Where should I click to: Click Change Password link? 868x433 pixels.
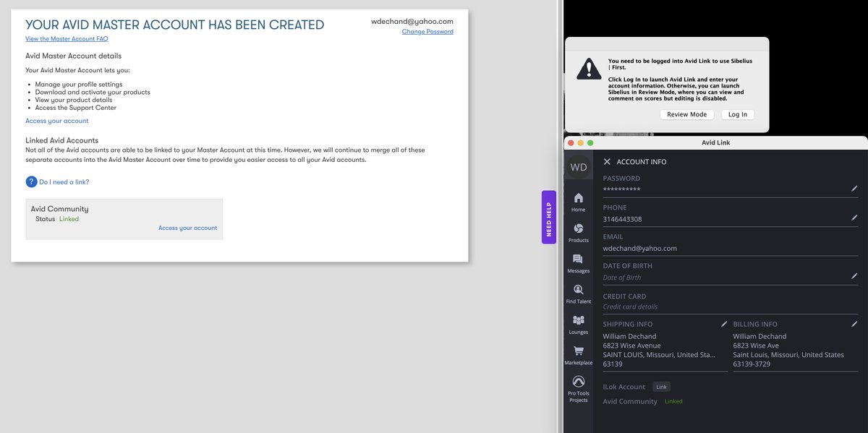click(x=427, y=32)
